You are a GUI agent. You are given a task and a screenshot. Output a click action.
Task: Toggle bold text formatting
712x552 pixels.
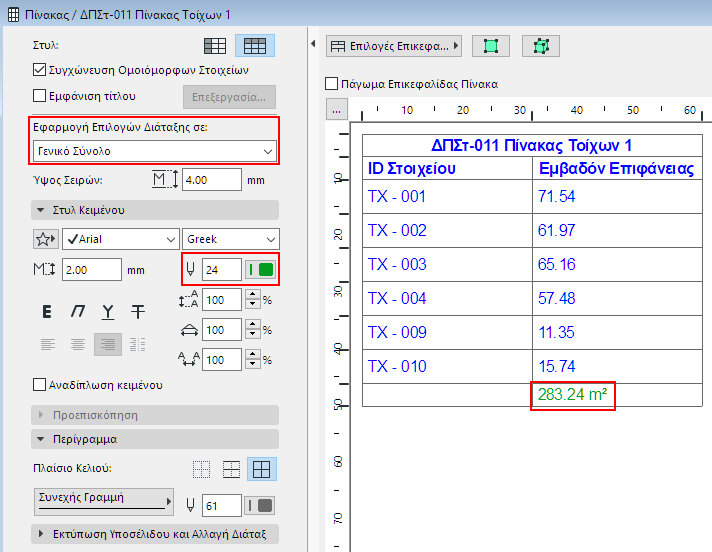[47, 312]
